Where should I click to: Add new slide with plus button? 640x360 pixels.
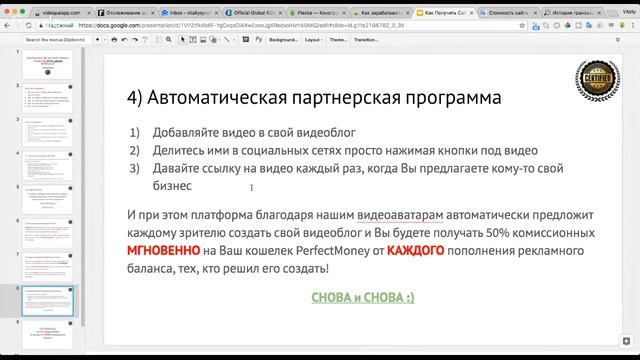click(98, 40)
